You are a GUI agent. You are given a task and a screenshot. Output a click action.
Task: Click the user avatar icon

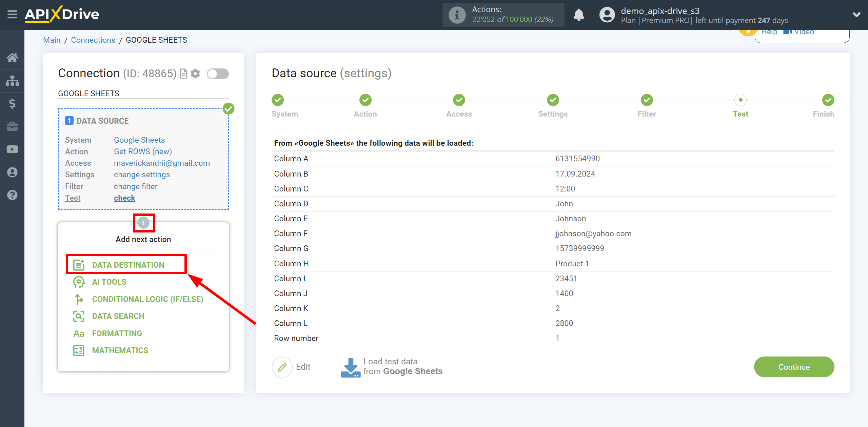point(607,15)
